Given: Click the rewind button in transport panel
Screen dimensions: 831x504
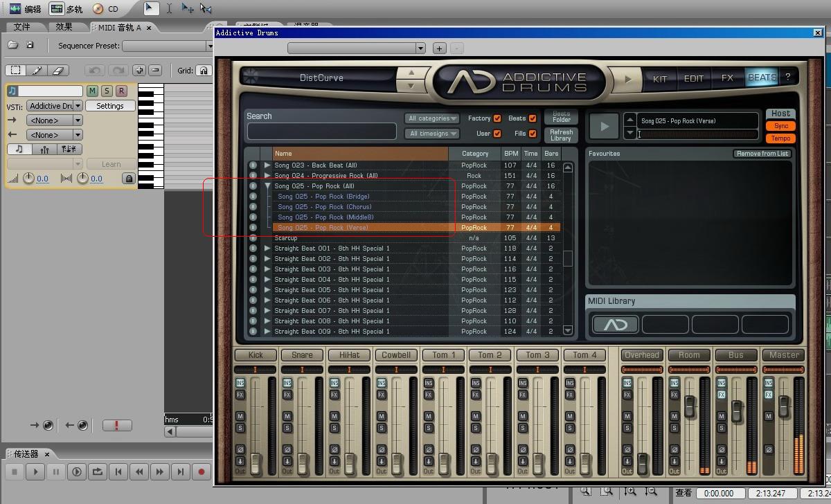Looking at the screenshot, I should point(139,472).
